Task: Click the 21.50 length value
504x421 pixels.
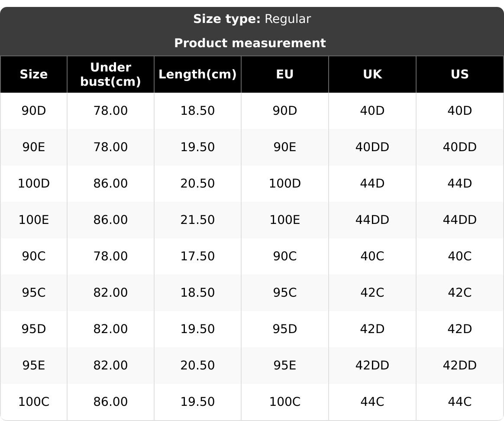Action: point(197,220)
